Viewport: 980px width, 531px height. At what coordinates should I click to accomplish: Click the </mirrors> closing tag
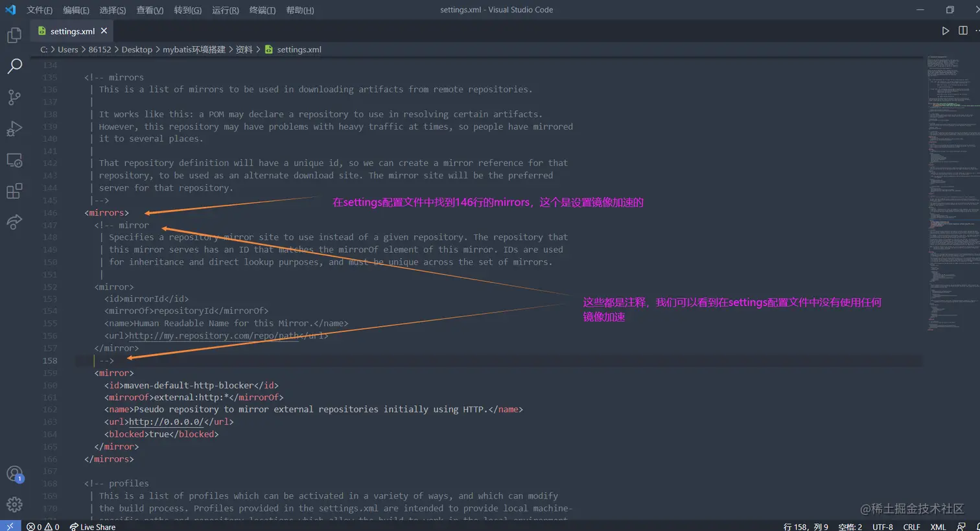click(109, 459)
